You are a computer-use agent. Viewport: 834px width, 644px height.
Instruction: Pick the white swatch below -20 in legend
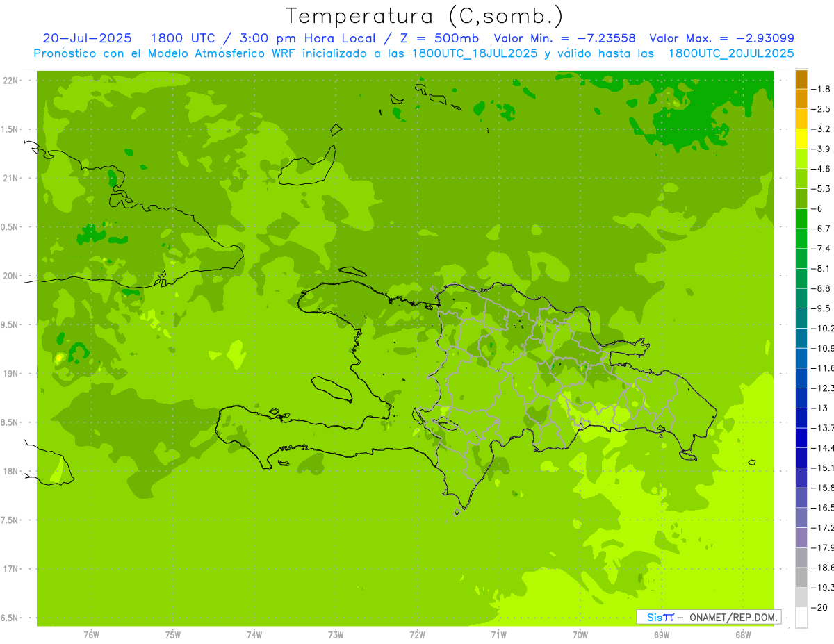coord(801,618)
